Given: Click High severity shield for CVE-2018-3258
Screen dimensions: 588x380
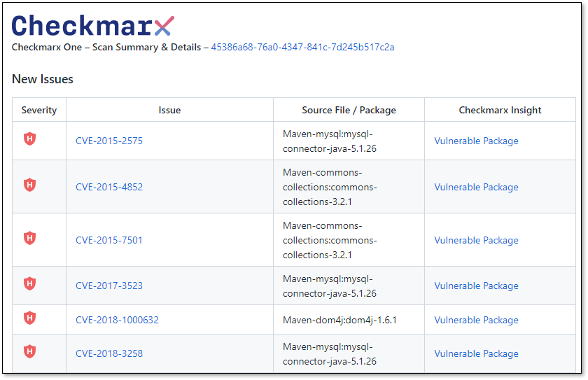Looking at the screenshot, I should click(29, 351).
